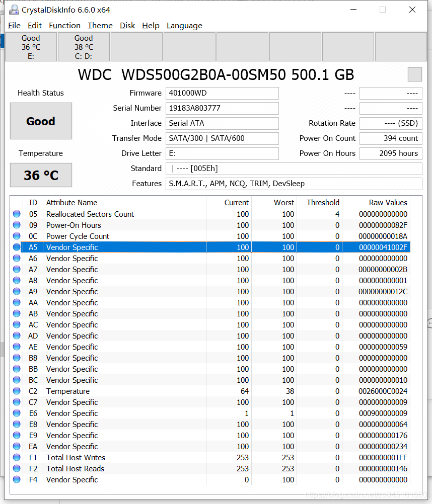Click the Firmware field 401000WD

(222, 93)
